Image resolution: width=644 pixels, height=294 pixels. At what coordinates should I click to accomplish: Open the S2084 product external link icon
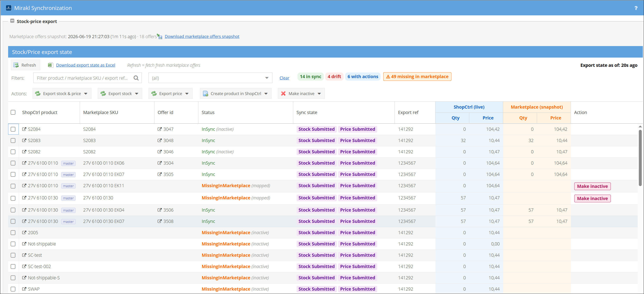pos(24,129)
